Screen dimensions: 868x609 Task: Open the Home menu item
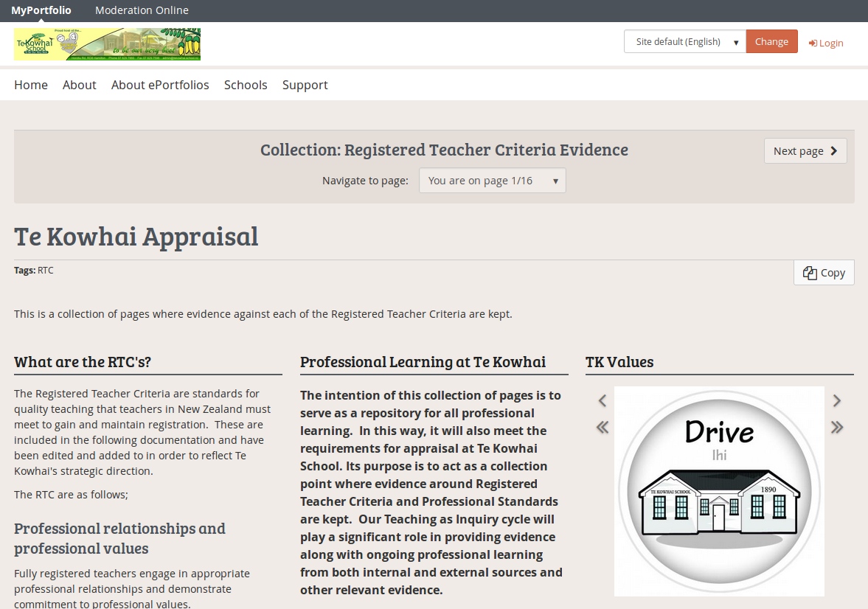click(31, 85)
